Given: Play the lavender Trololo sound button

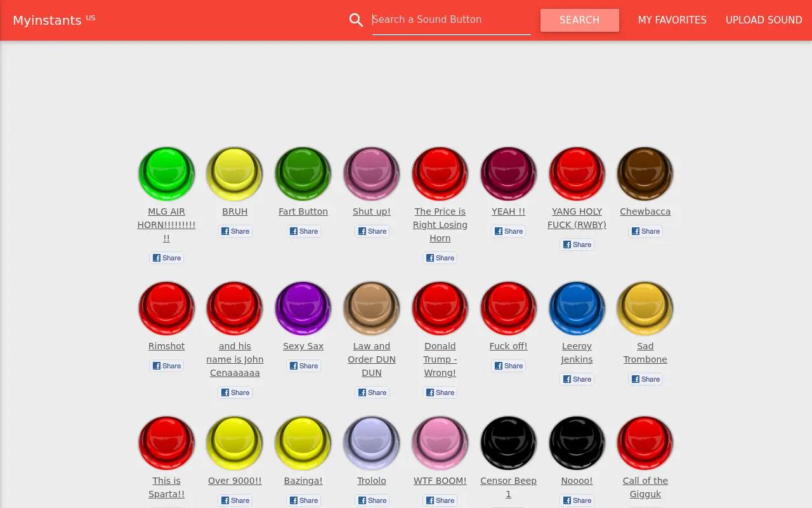Looking at the screenshot, I should tap(372, 443).
